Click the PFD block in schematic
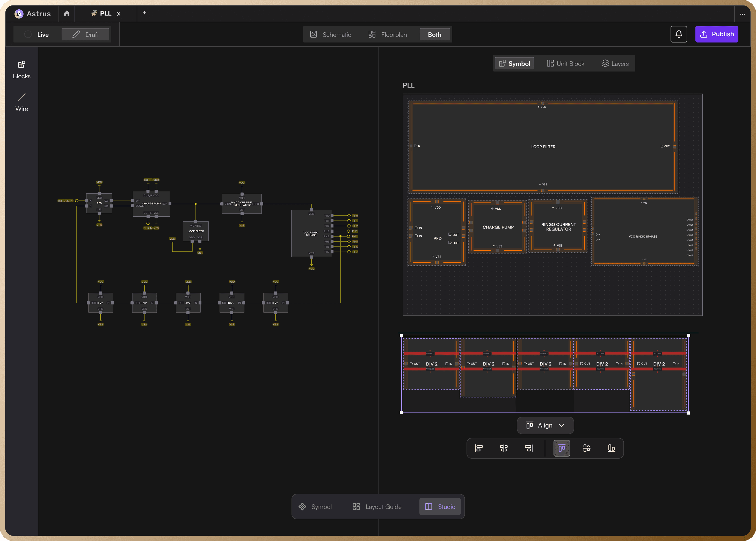 (x=99, y=204)
